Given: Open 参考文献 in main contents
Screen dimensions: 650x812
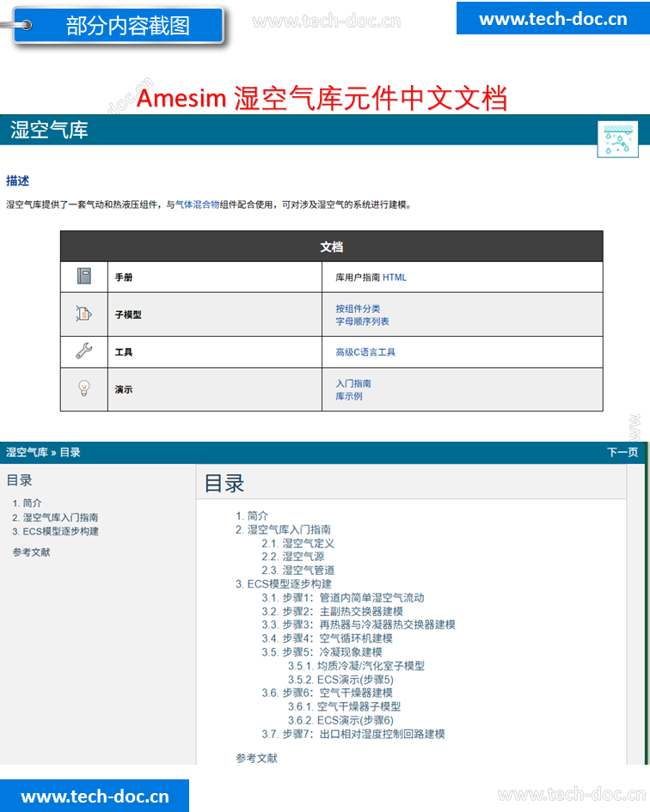Looking at the screenshot, I should (x=256, y=759).
